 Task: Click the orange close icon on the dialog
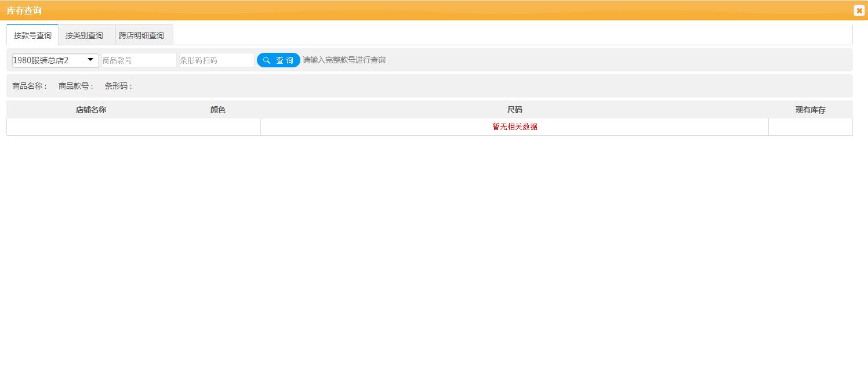pos(859,10)
